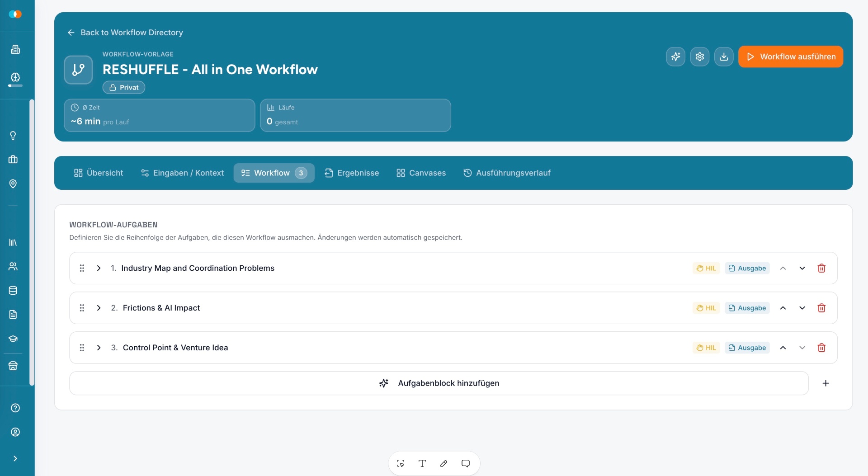Switch to the Übersicht tab
Viewport: 868px width, 476px height.
tap(99, 173)
